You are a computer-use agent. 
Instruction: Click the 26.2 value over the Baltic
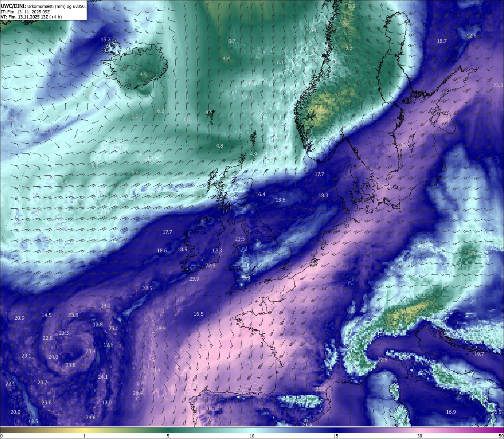click(404, 145)
